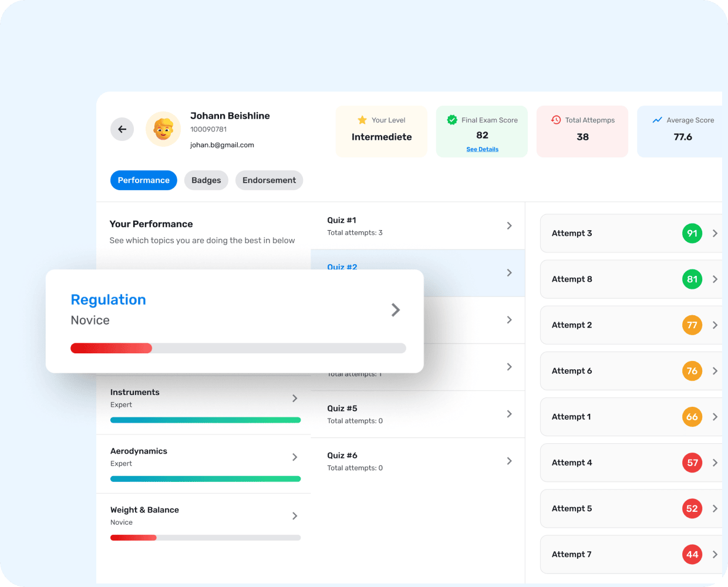The image size is (728, 587).
Task: Click the red 44 score badge
Action: 692,554
